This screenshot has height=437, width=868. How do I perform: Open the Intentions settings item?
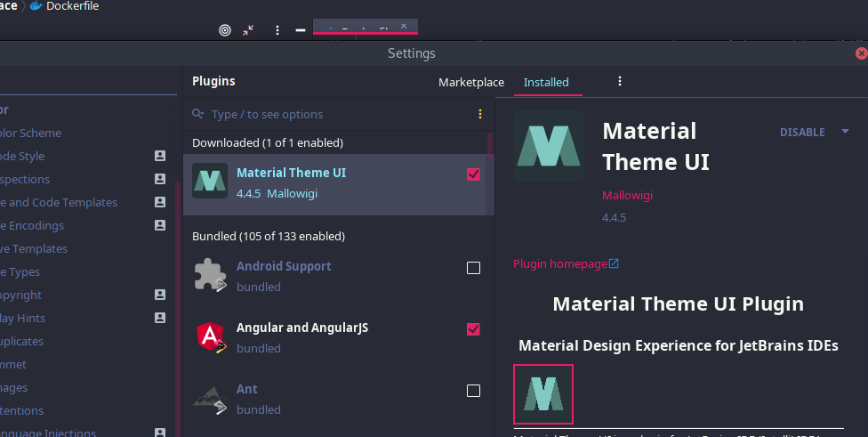21,411
